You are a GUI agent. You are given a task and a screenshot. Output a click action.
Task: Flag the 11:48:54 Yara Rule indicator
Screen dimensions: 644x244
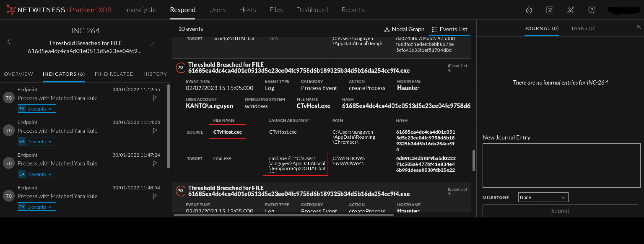click(x=155, y=196)
